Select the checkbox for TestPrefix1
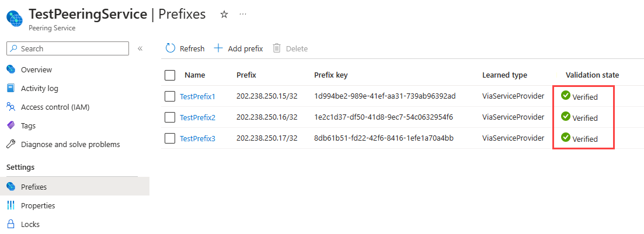Viewport: 644px width, 234px height. tap(170, 96)
